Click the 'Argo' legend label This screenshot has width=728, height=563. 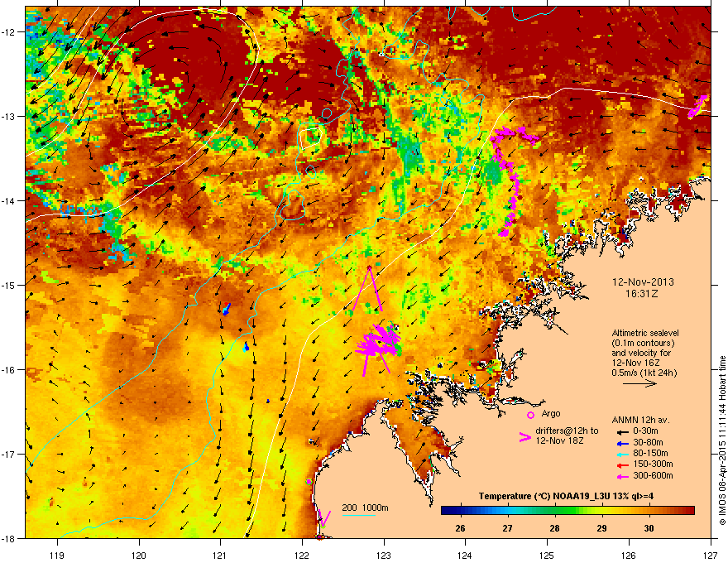551,414
